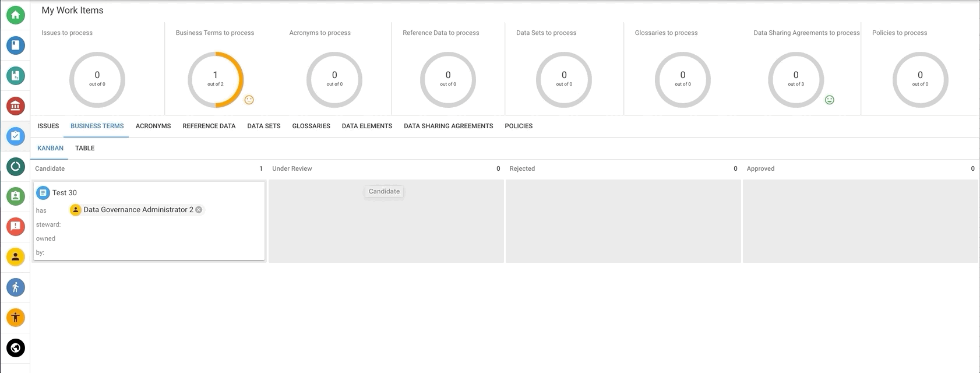The width and height of the screenshot is (980, 373).
Task: Open the Glossaries tab
Action: point(311,126)
